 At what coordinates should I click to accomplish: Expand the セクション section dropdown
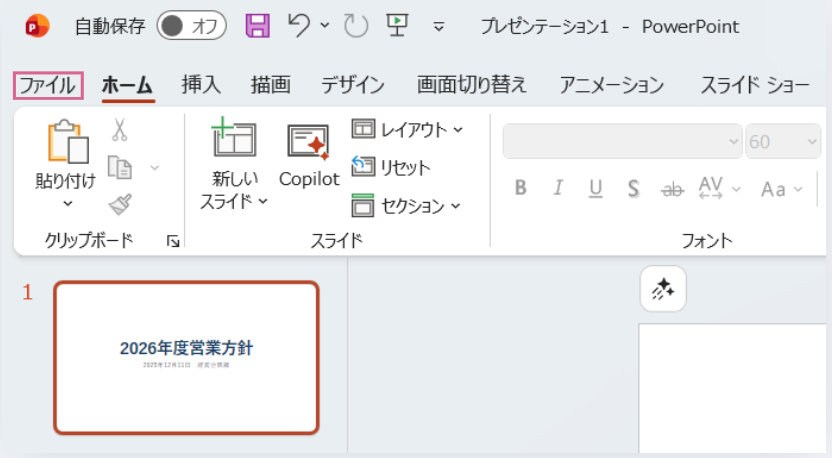click(x=406, y=206)
